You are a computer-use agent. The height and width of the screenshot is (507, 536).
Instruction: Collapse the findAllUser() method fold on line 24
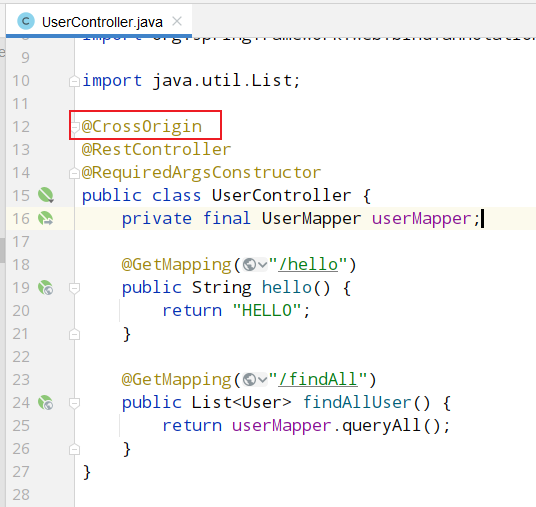coord(74,403)
